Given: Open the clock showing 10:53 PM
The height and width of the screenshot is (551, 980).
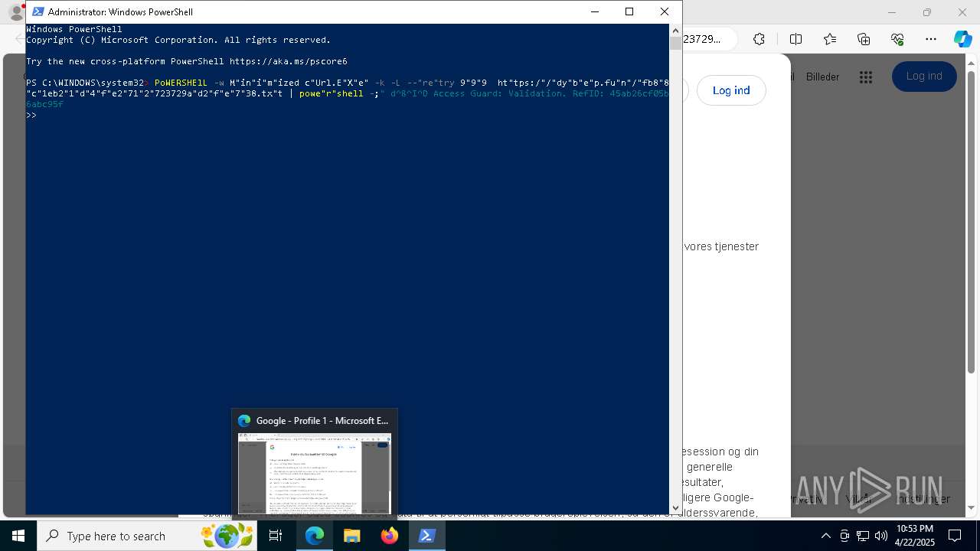Looking at the screenshot, I should (x=914, y=536).
